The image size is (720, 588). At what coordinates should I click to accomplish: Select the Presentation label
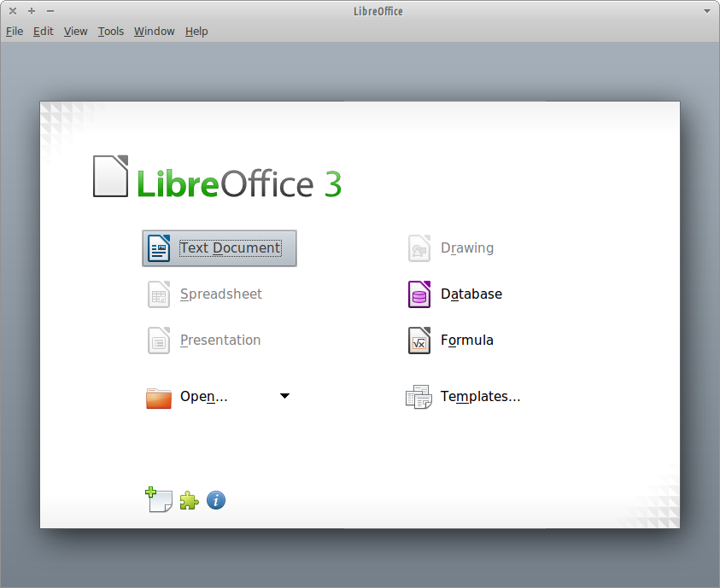click(x=220, y=340)
